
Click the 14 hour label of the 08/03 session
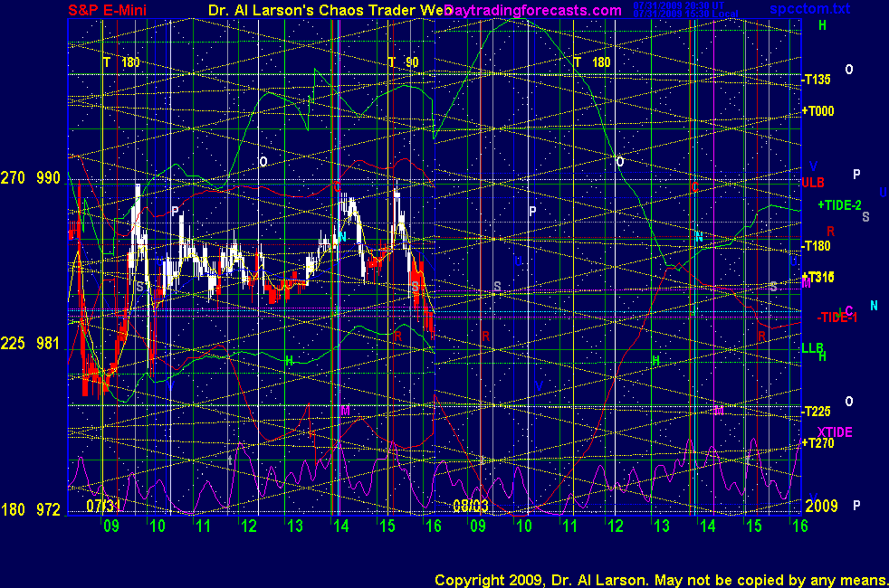coord(708,526)
